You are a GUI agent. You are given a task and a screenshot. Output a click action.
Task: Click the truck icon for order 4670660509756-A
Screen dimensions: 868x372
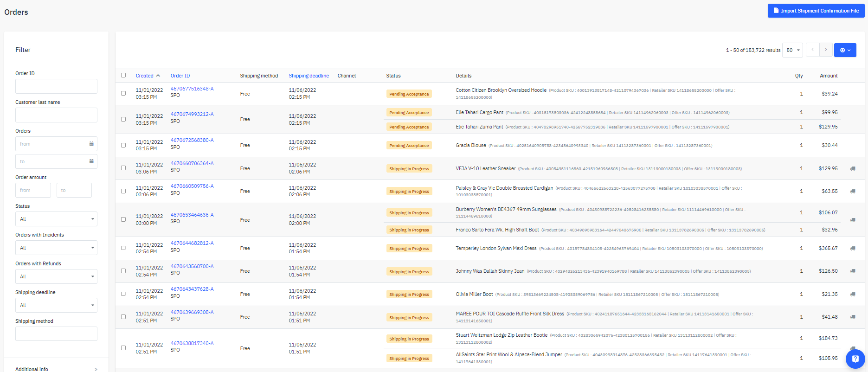853,191
